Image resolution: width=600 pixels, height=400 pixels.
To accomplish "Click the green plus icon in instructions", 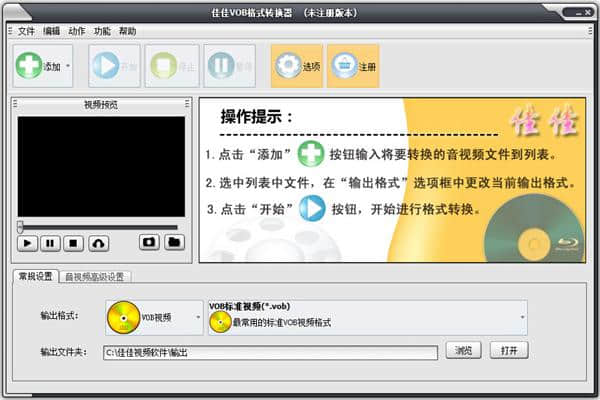I will click(311, 154).
